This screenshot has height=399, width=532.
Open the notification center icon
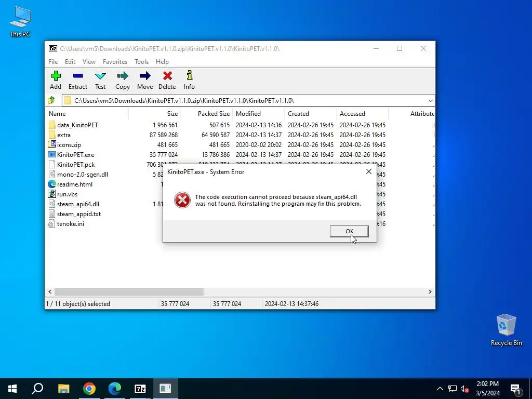(x=515, y=389)
